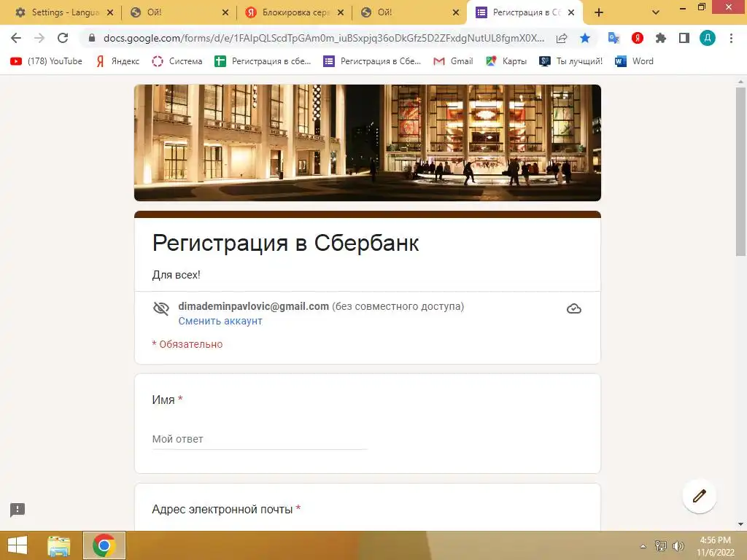
Task: Click the Адрес электронной почты label
Action: point(222,509)
